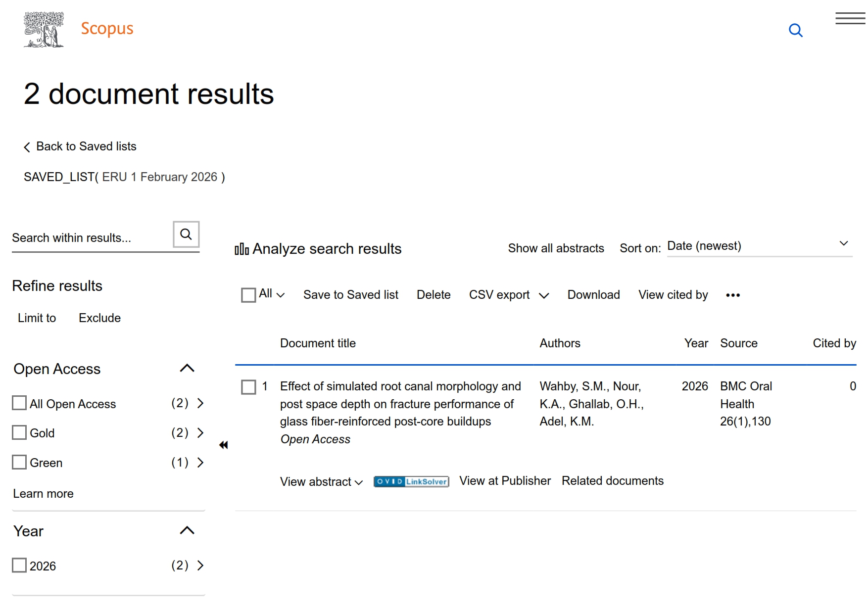Click the Analyze search results chart icon
868x613 pixels.
coord(241,249)
